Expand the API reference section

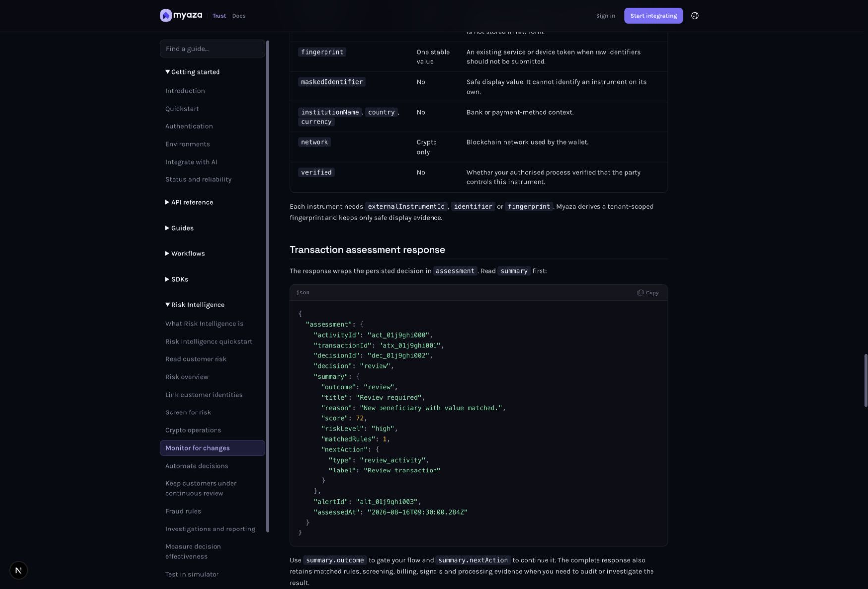(x=189, y=202)
